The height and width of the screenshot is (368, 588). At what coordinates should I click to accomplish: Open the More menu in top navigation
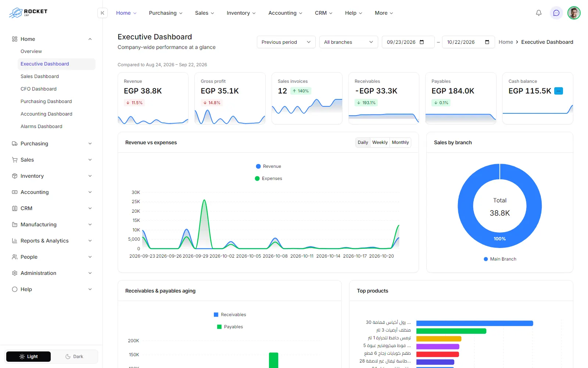point(384,13)
